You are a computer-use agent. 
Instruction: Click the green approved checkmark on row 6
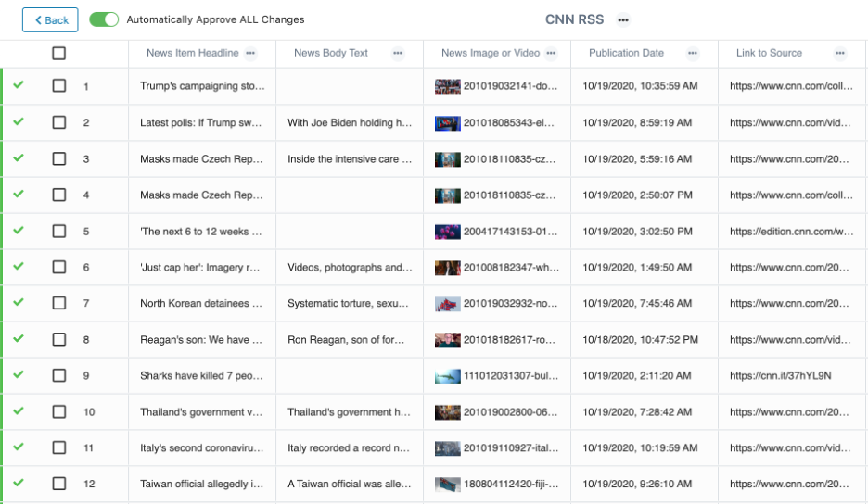[19, 266]
